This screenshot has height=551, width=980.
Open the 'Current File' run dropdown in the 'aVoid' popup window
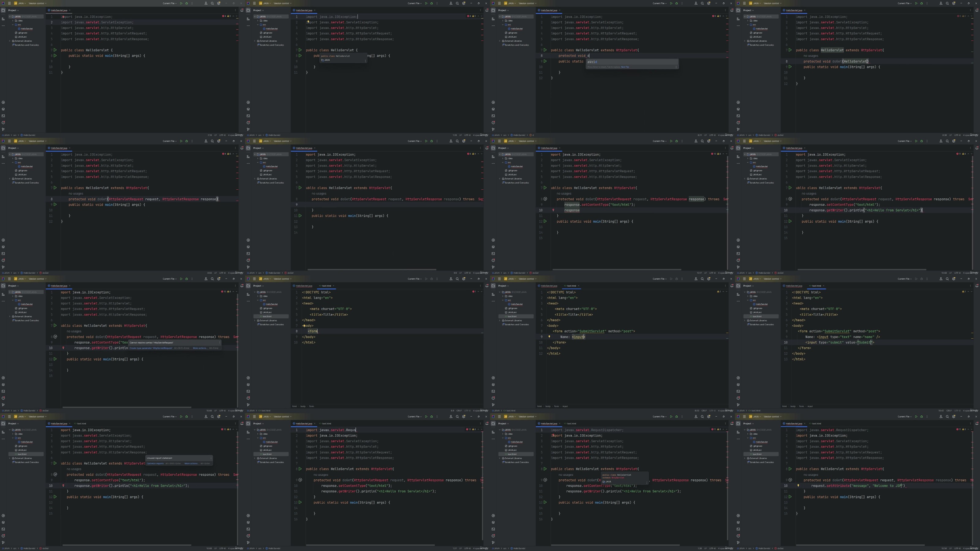pyautogui.click(x=659, y=3)
